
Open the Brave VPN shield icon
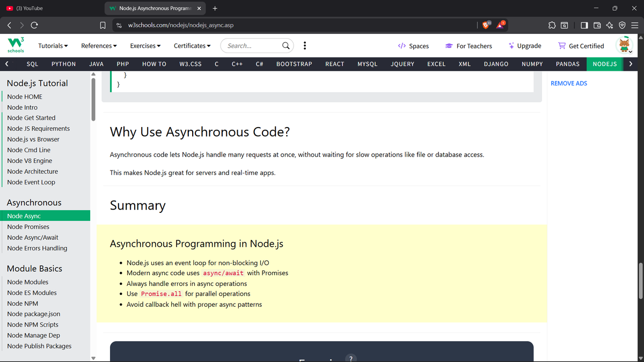[622, 25]
